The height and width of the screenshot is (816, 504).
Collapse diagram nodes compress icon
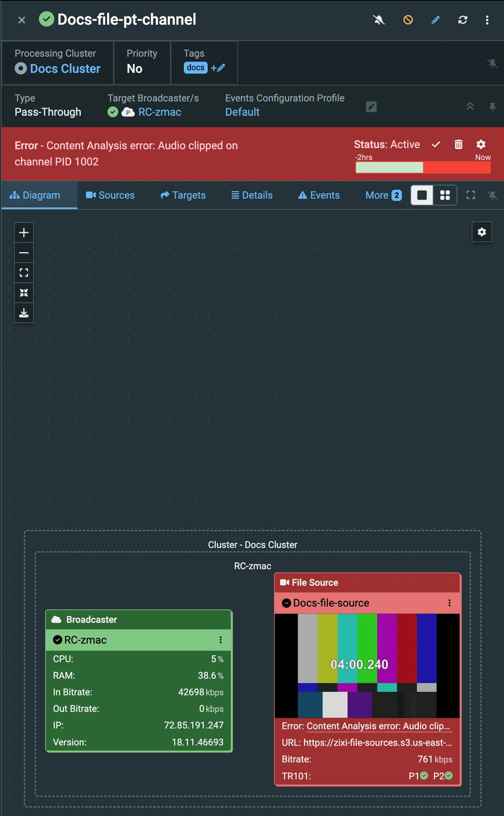[x=24, y=293]
